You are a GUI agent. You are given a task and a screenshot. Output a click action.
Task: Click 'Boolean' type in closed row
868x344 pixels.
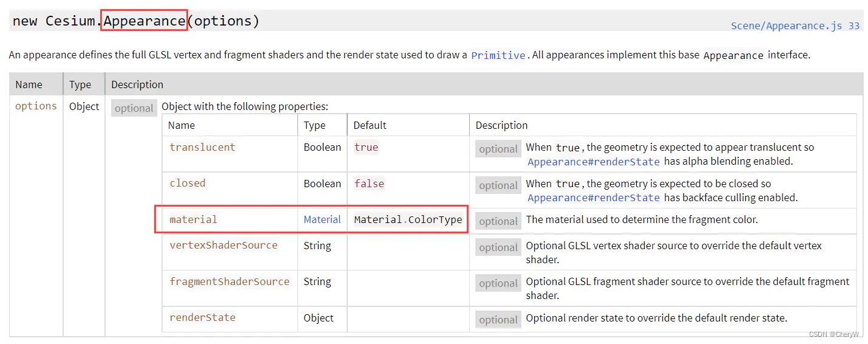[322, 184]
